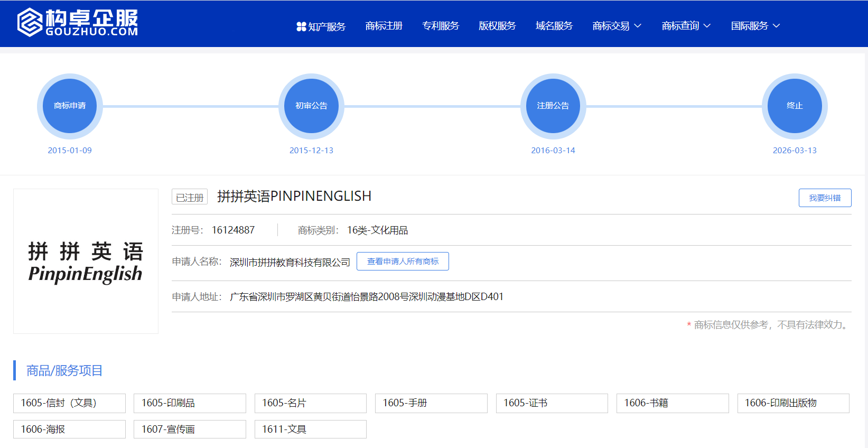Select the 1605-证书 item
This screenshot has width=868, height=448.
pyautogui.click(x=552, y=403)
